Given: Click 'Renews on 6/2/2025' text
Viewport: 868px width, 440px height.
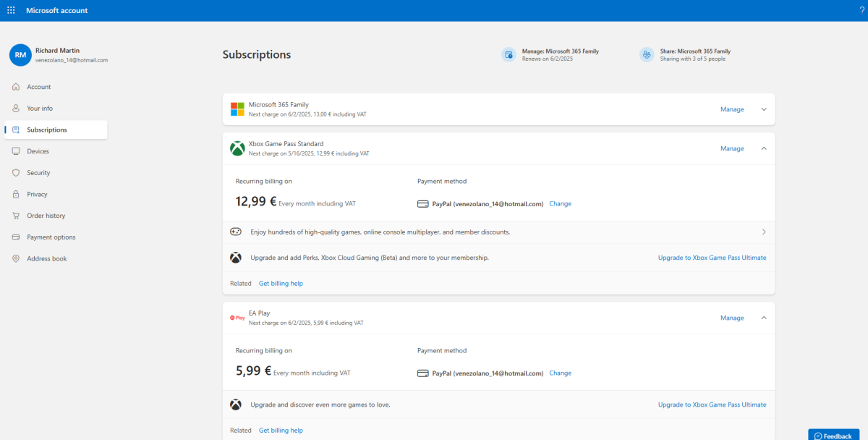Looking at the screenshot, I should point(546,59).
